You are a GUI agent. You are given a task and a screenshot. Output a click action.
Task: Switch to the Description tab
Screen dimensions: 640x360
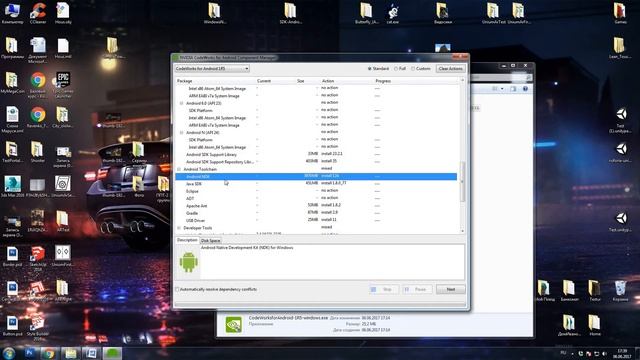(x=187, y=240)
